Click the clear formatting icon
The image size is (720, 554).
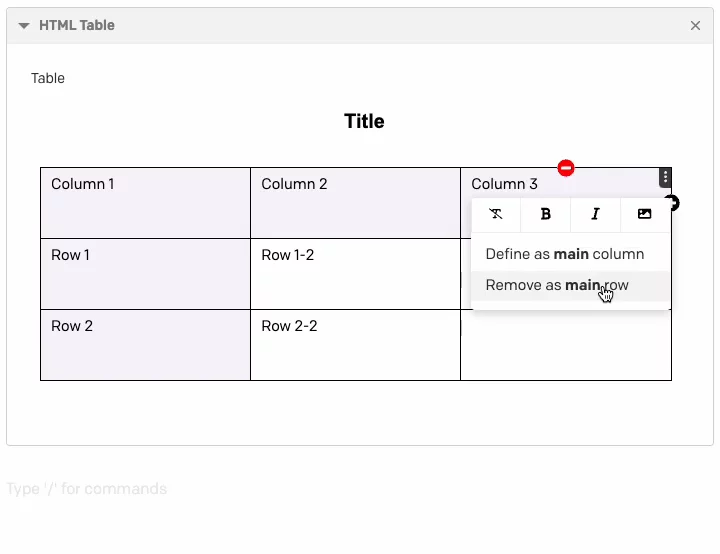(496, 214)
